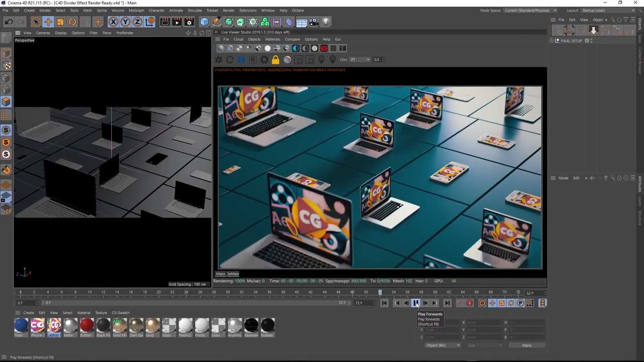The width and height of the screenshot is (644, 362).
Task: Open viewport ProRender menu
Action: tap(125, 33)
